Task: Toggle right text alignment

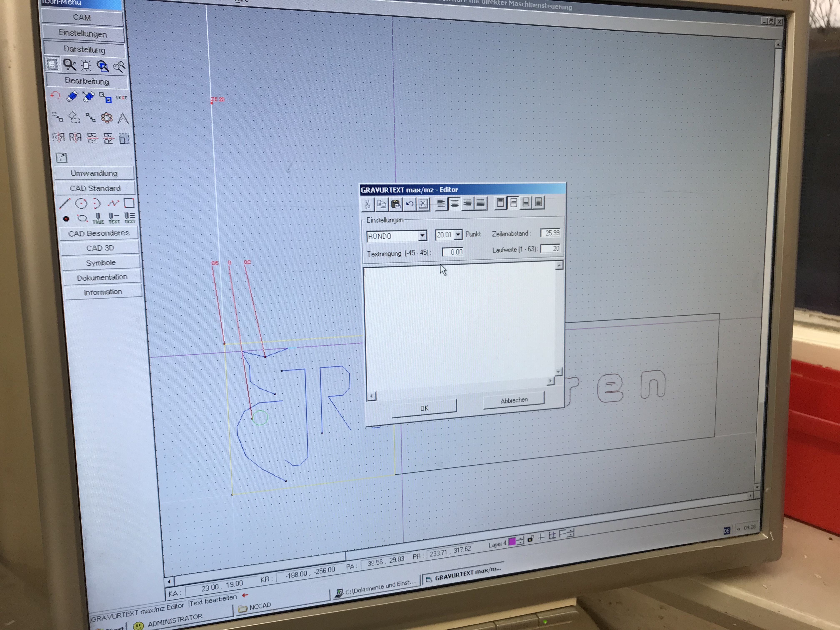Action: tap(467, 203)
